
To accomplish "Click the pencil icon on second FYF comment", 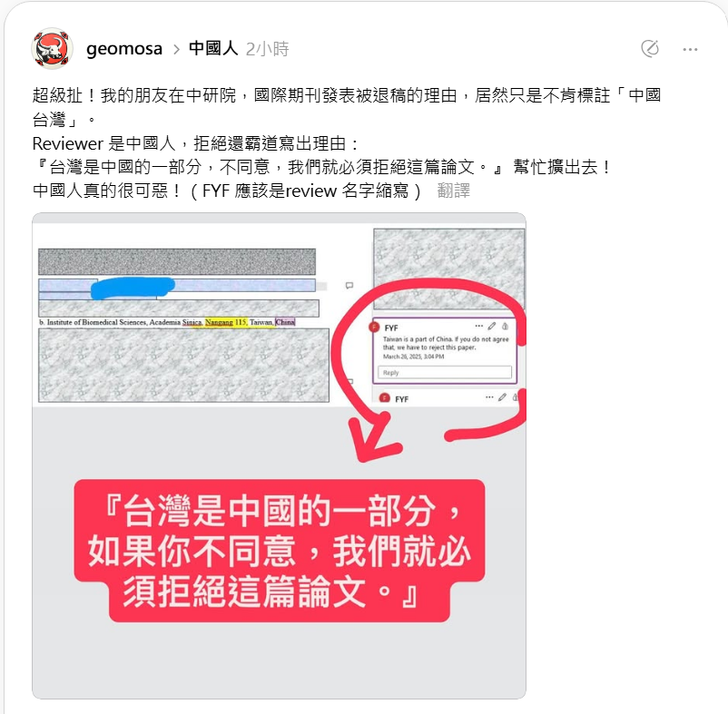I will click(502, 397).
